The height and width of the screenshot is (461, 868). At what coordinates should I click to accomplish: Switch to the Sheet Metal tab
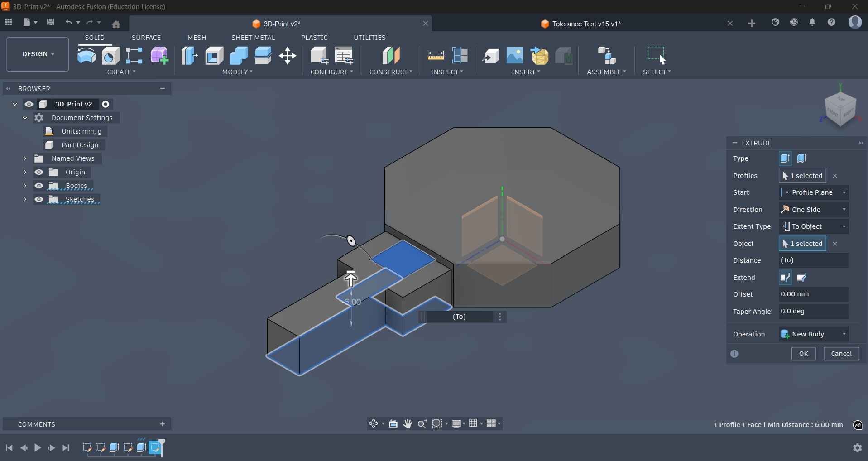pyautogui.click(x=253, y=38)
